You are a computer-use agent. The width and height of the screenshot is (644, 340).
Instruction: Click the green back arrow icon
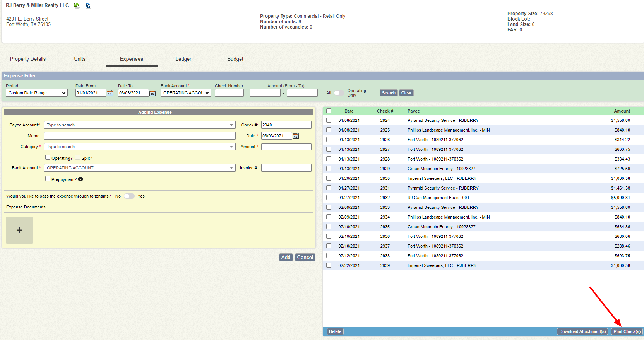click(77, 5)
